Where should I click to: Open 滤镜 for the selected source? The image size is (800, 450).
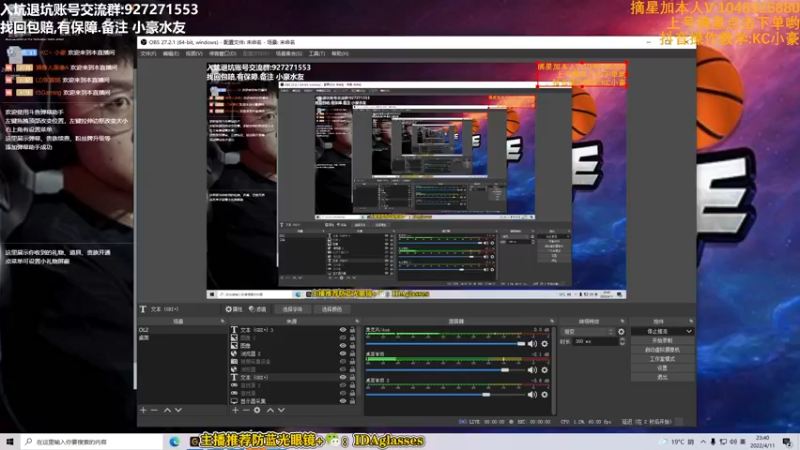point(258,309)
